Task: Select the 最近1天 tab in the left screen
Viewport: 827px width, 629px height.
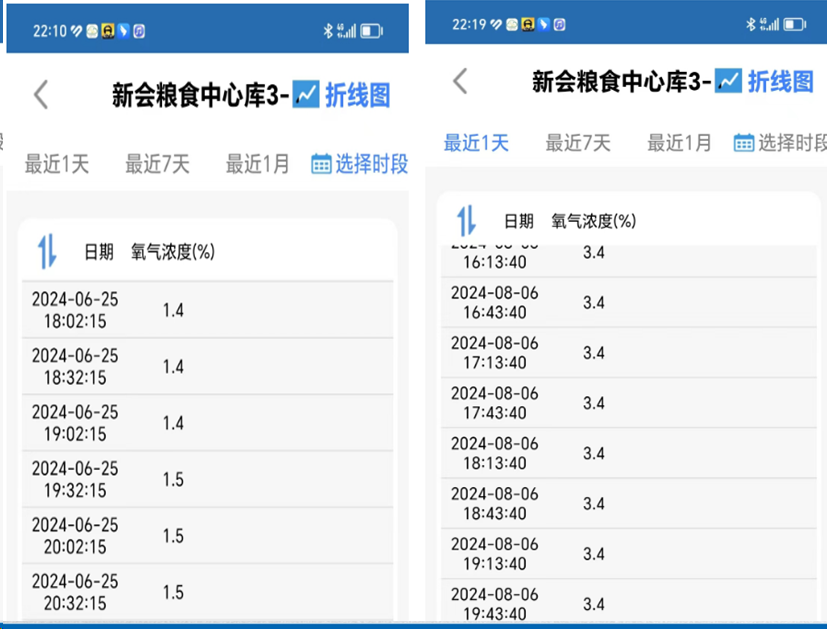Action: [57, 164]
